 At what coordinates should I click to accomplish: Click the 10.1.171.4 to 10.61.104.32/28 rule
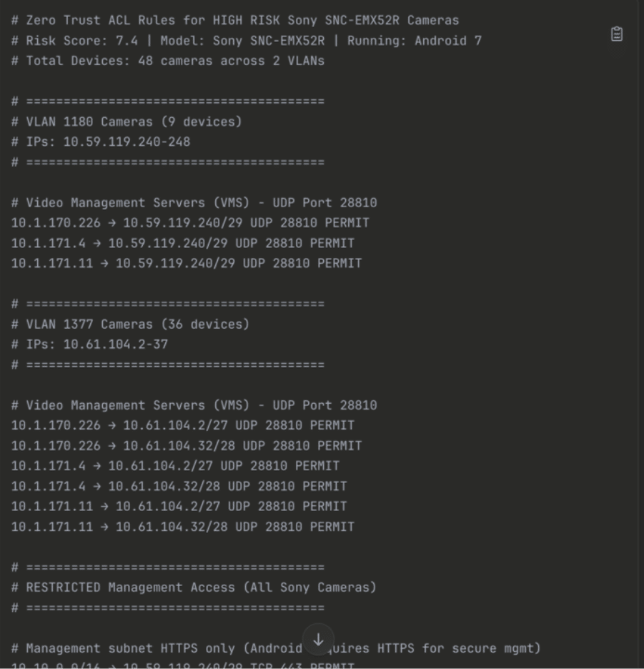pos(179,486)
